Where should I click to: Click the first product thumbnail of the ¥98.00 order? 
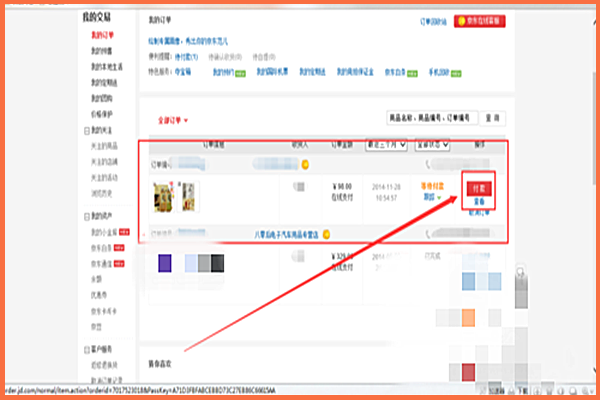click(164, 197)
